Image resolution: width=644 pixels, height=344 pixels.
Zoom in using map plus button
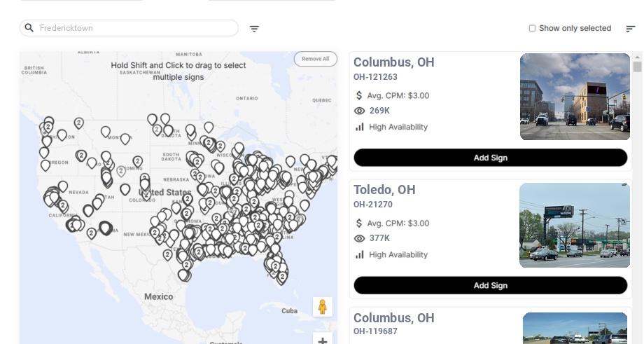click(322, 341)
